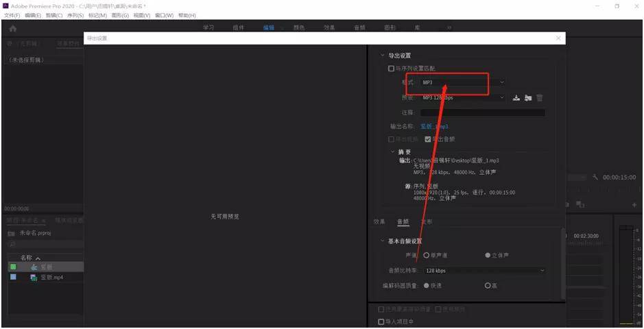Toggle 导出视频 checkbox
The image size is (644, 329).
pyautogui.click(x=392, y=139)
